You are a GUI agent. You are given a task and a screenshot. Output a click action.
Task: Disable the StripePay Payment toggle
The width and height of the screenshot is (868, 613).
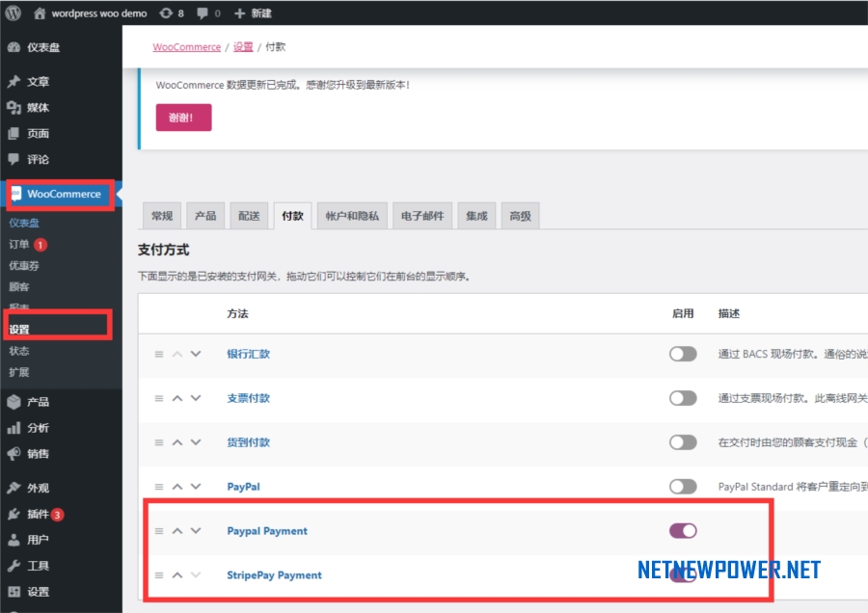point(683,575)
